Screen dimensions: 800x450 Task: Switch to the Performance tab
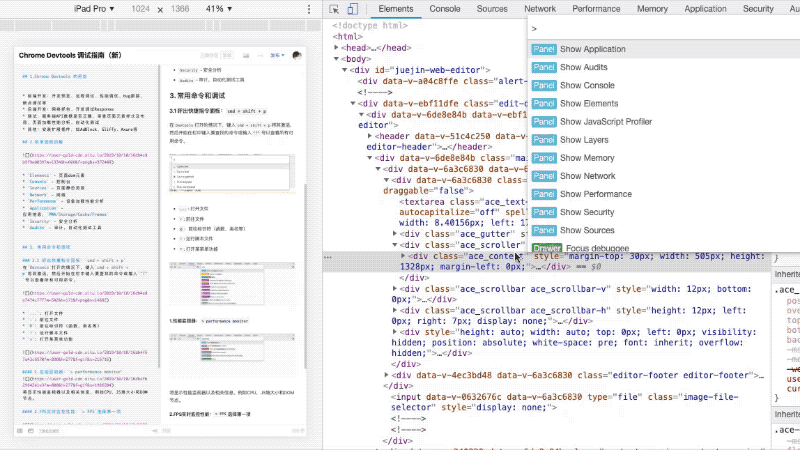[596, 9]
